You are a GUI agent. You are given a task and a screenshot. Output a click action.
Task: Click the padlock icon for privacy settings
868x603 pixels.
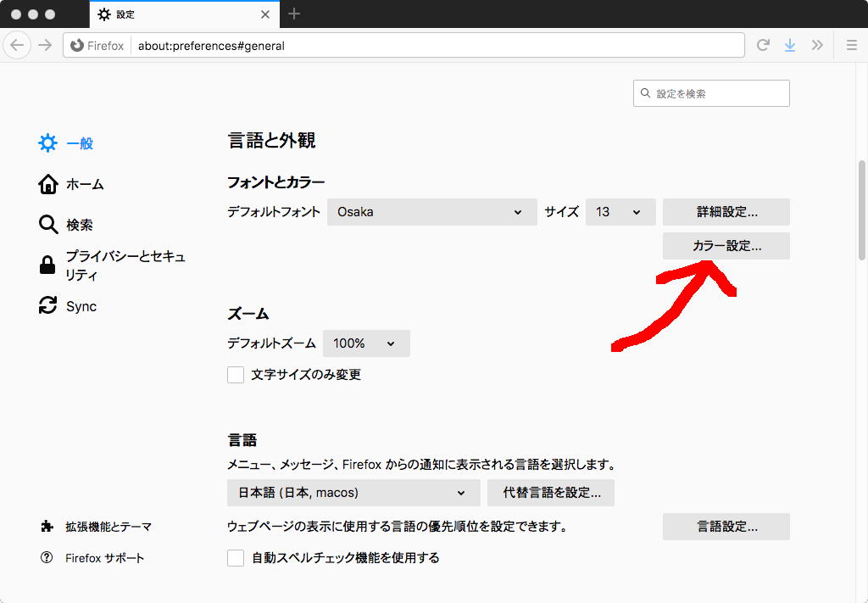[47, 265]
